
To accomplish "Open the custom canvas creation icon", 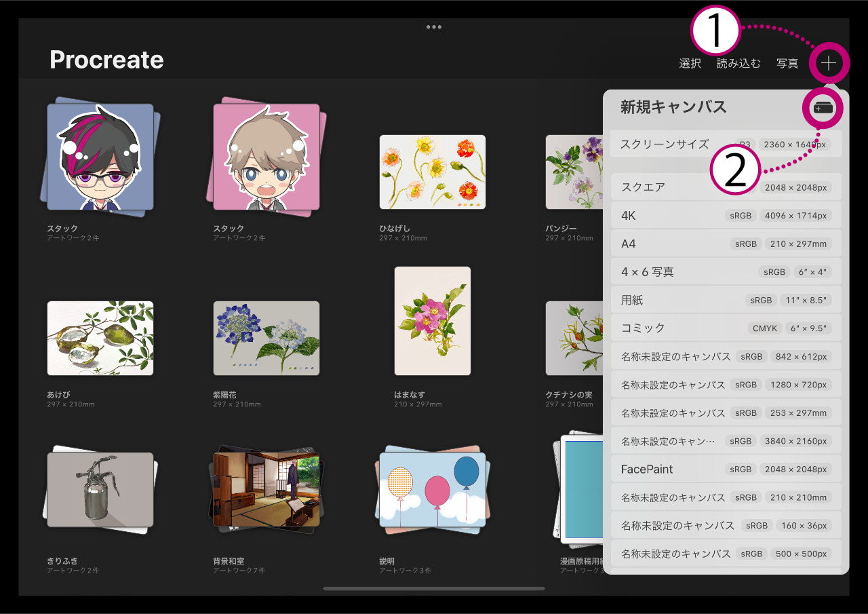I will 823,107.
